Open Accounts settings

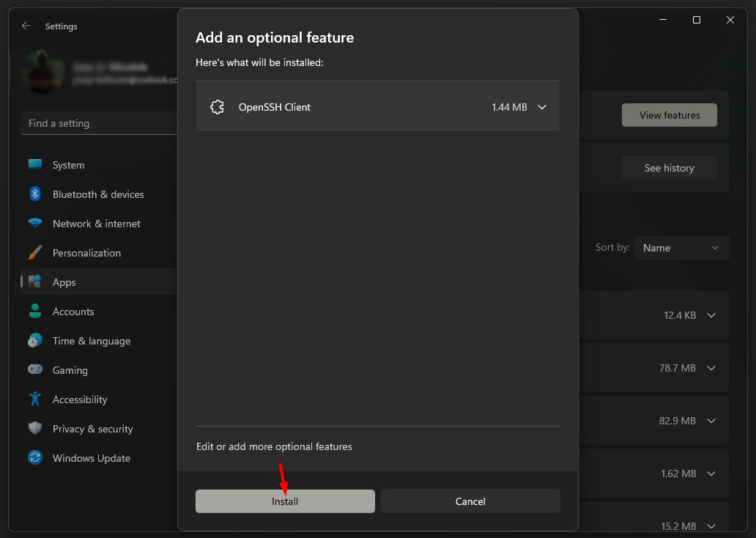[100, 312]
